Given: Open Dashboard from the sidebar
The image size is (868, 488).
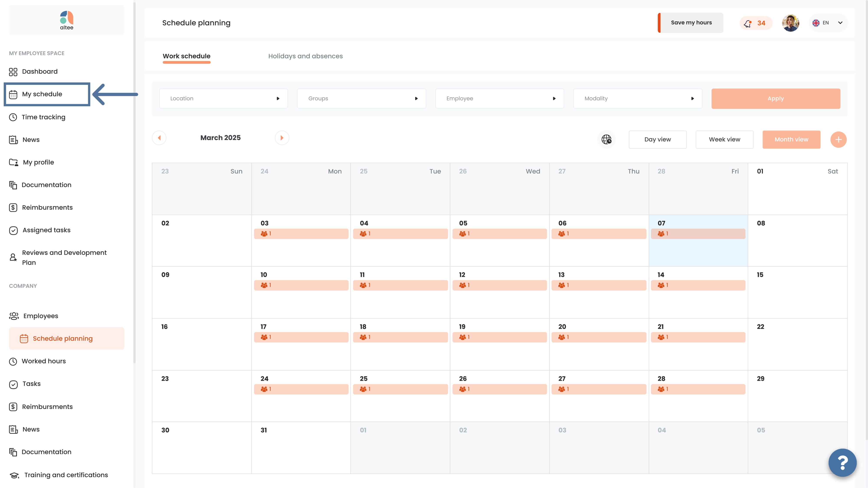Looking at the screenshot, I should point(33,71).
